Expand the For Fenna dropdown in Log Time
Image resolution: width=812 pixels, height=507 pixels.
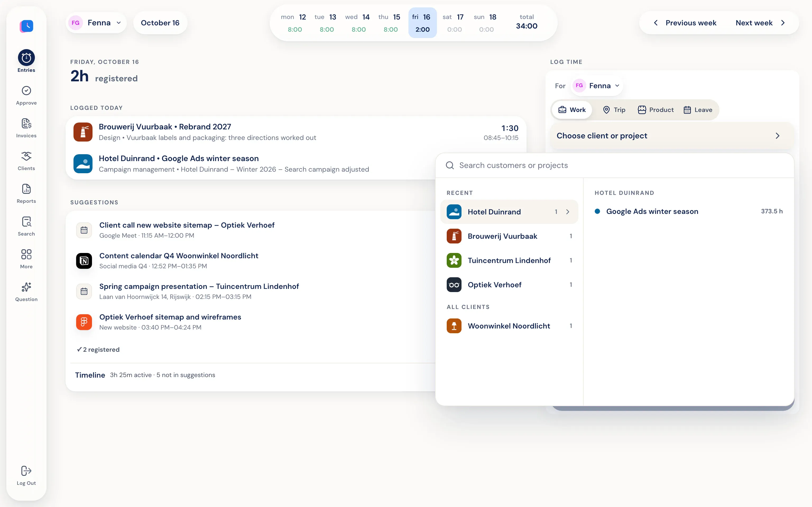tap(597, 86)
